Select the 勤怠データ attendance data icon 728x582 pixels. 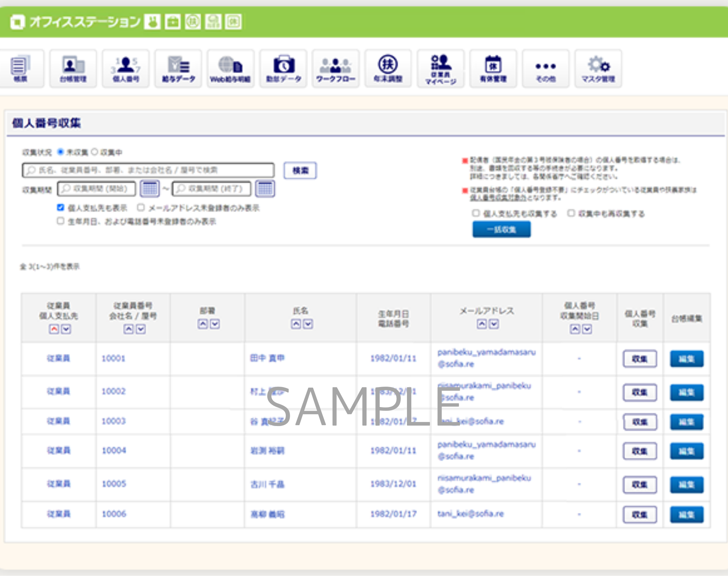click(x=283, y=69)
